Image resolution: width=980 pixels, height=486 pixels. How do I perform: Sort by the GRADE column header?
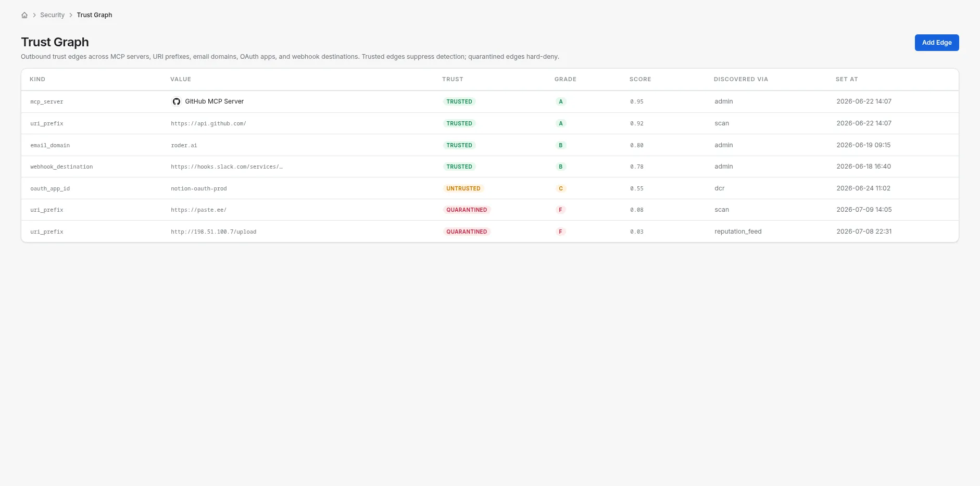click(x=566, y=79)
